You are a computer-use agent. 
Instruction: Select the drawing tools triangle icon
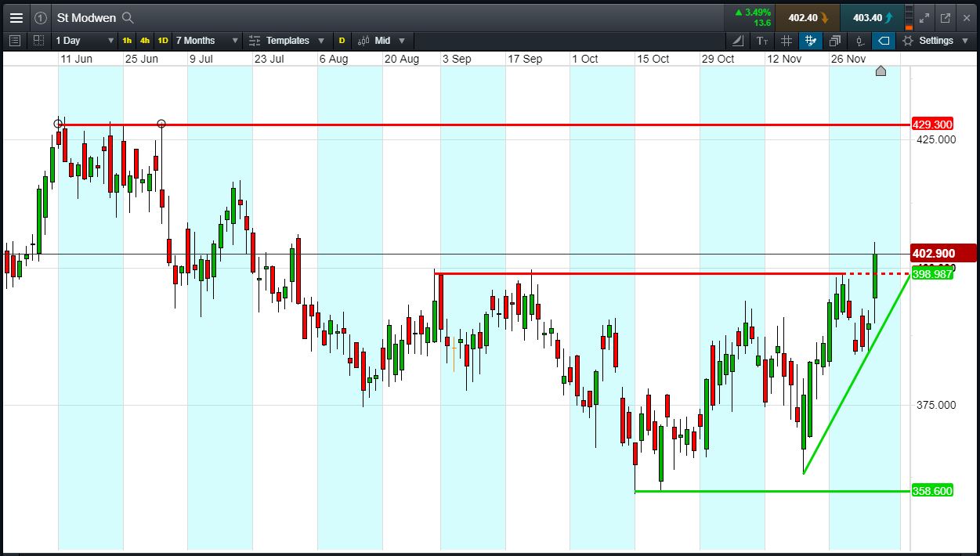[738, 40]
